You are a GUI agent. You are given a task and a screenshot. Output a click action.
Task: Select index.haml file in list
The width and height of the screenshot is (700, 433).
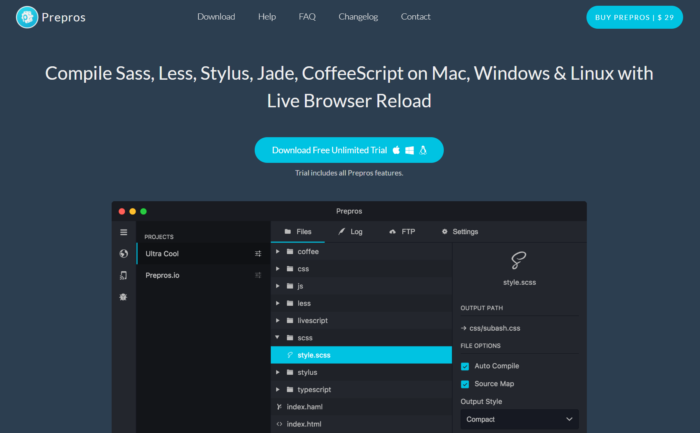[305, 406]
